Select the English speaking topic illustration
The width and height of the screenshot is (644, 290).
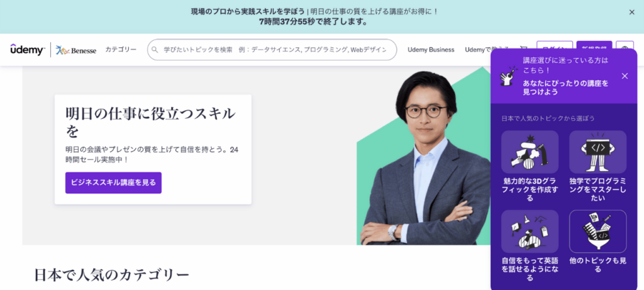coord(530,231)
